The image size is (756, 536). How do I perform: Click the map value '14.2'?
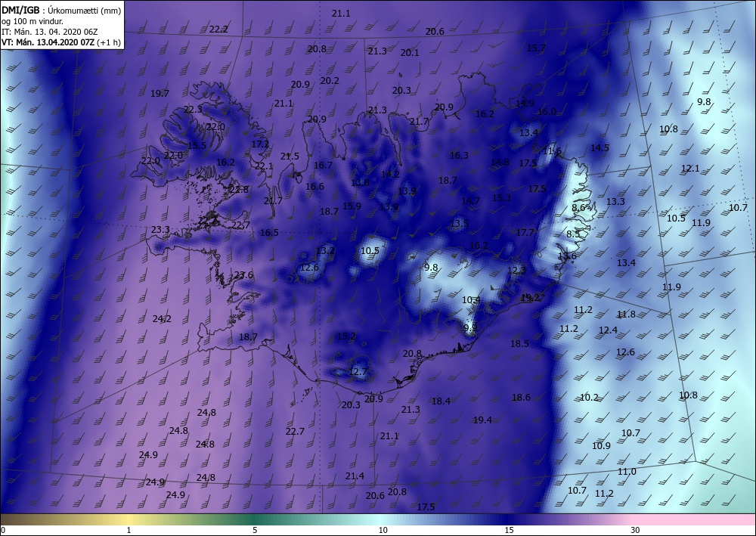[390, 175]
